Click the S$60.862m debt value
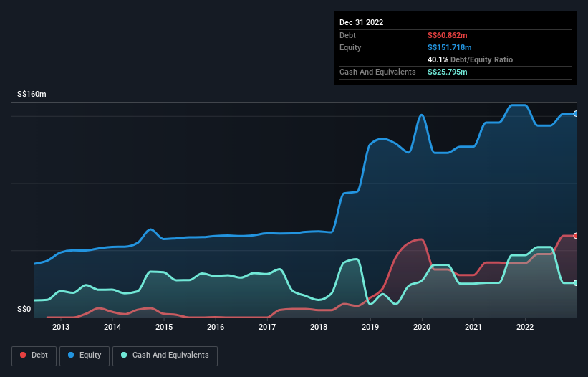Image resolution: width=588 pixels, height=377 pixels. point(448,35)
